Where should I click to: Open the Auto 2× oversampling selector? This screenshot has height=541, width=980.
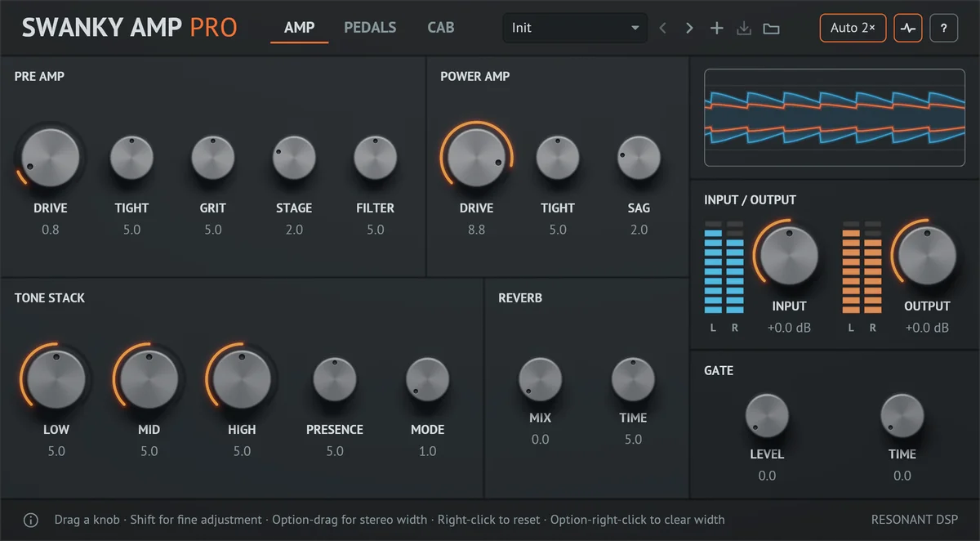click(853, 28)
